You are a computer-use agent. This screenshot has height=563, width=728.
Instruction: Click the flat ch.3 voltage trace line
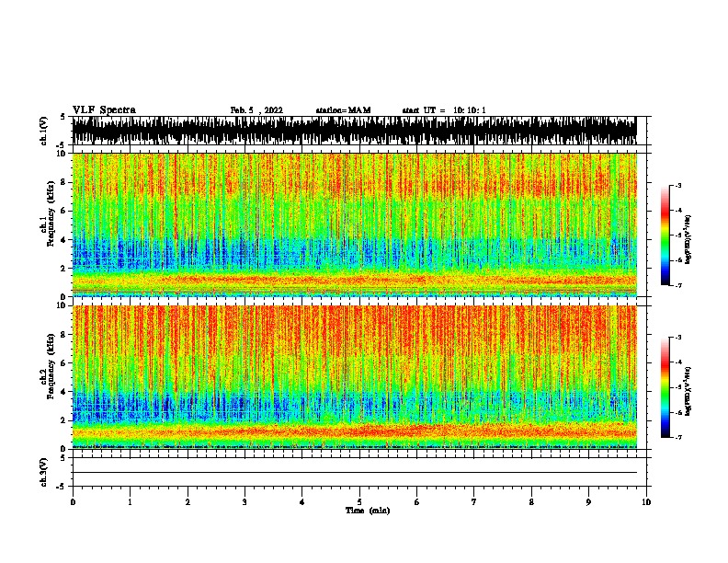[354, 473]
